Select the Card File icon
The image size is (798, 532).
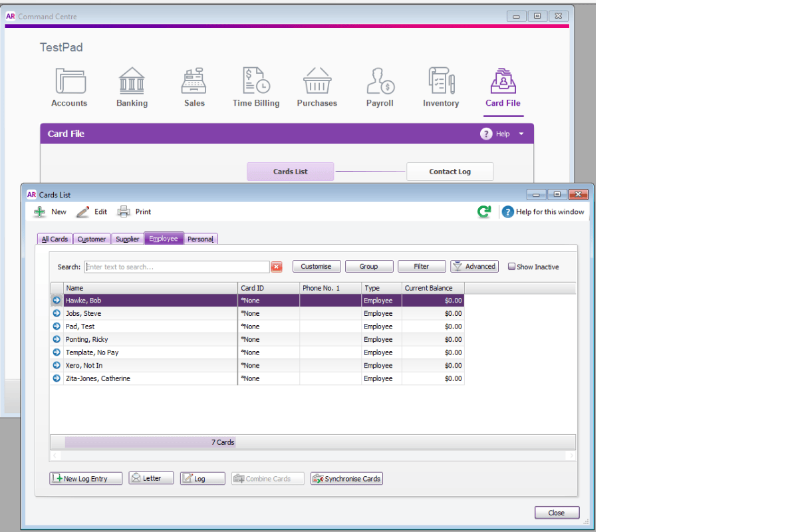503,86
